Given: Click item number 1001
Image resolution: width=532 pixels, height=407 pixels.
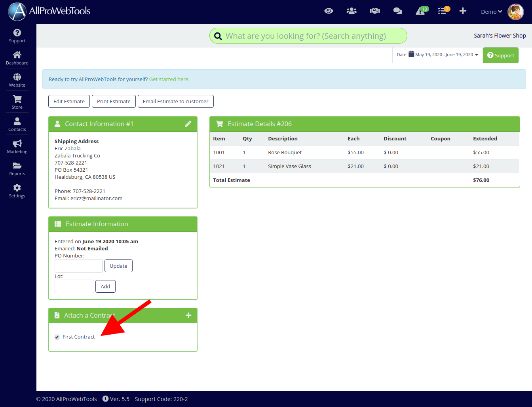Looking at the screenshot, I should (219, 152).
